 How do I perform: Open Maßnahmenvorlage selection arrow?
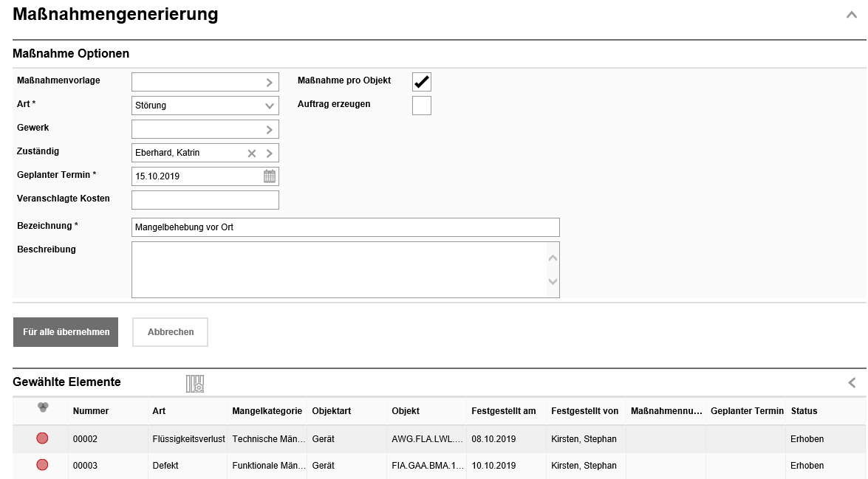270,83
